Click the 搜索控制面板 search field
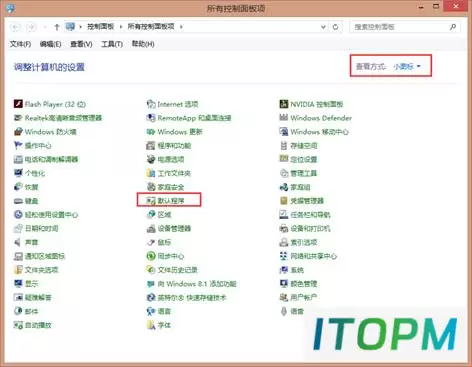 405,27
